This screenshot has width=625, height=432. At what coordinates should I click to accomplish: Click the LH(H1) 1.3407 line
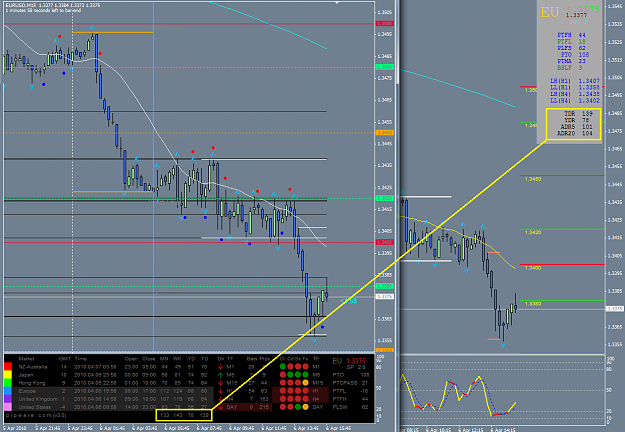coord(575,81)
